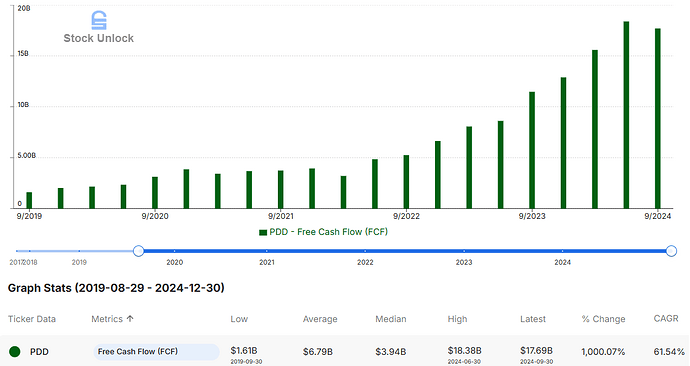Sort using the Metrics arrow icon

point(130,318)
